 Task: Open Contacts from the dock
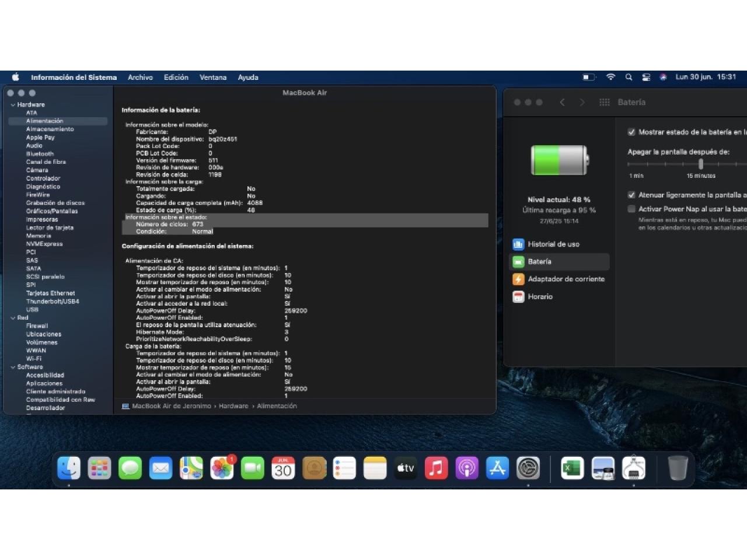pos(314,468)
